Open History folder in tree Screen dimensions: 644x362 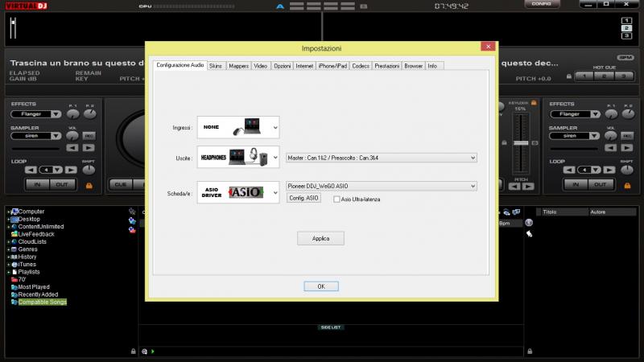coord(27,257)
